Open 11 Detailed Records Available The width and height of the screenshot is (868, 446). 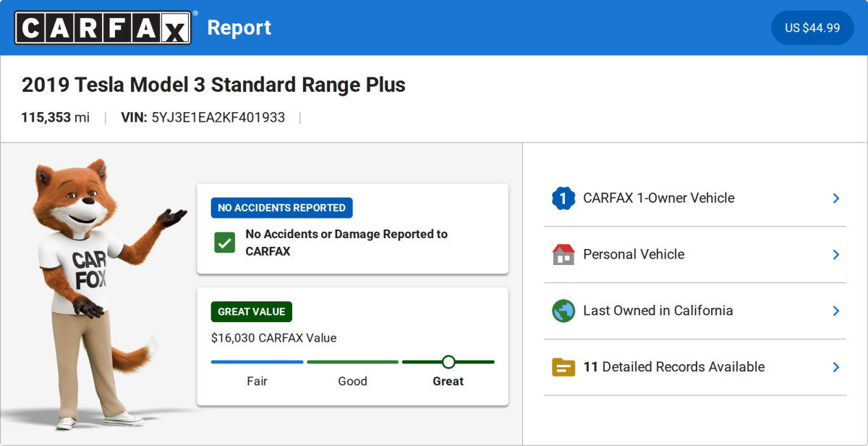[x=695, y=367]
